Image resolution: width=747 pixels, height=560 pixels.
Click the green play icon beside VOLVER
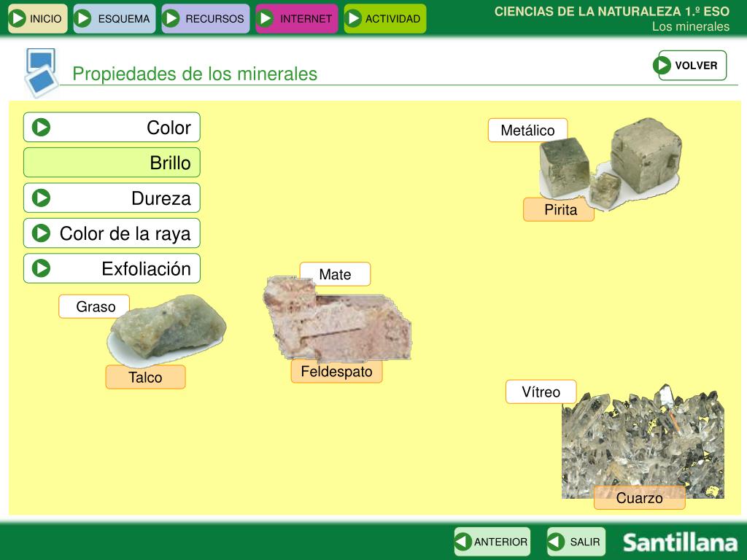662,65
